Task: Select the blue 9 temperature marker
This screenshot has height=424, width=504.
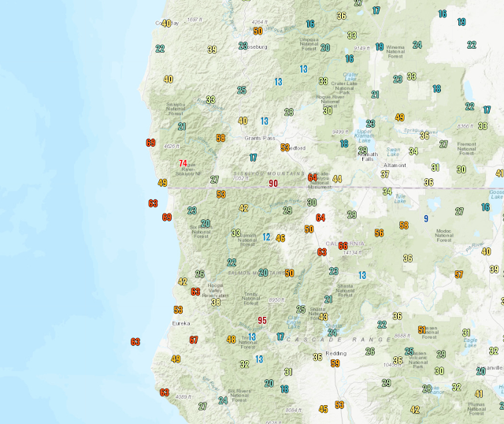Action: pos(426,218)
